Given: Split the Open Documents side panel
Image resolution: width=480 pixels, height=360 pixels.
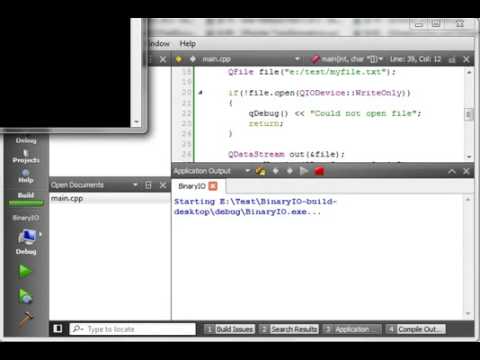Looking at the screenshot, I should coord(148,185).
